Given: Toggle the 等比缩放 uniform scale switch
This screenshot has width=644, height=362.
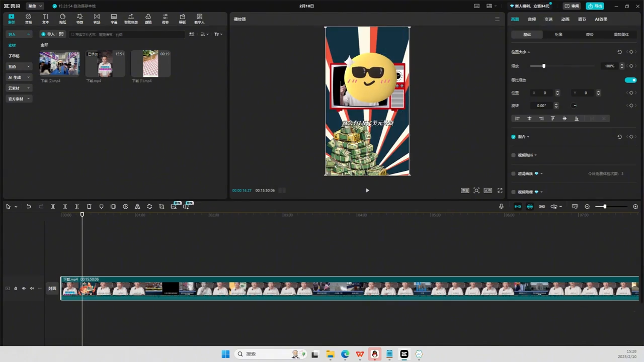Looking at the screenshot, I should click(x=630, y=80).
